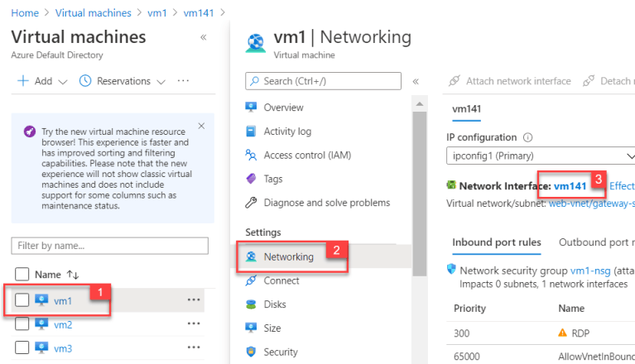Check the vm3 row checkbox
The height and width of the screenshot is (364, 635).
pos(22,347)
